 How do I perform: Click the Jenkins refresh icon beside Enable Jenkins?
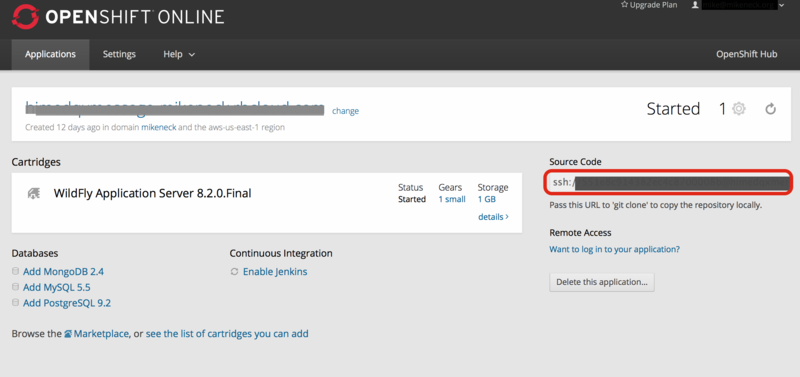[235, 272]
